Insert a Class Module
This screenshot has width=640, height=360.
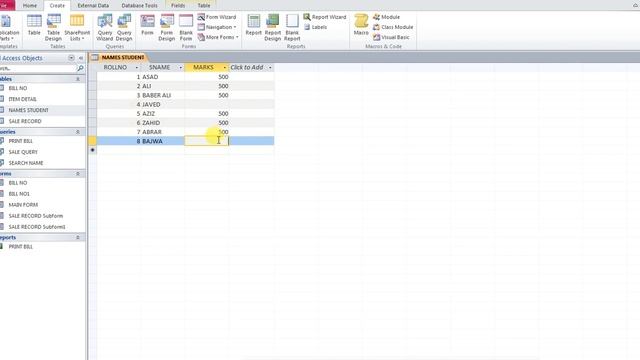tap(393, 27)
